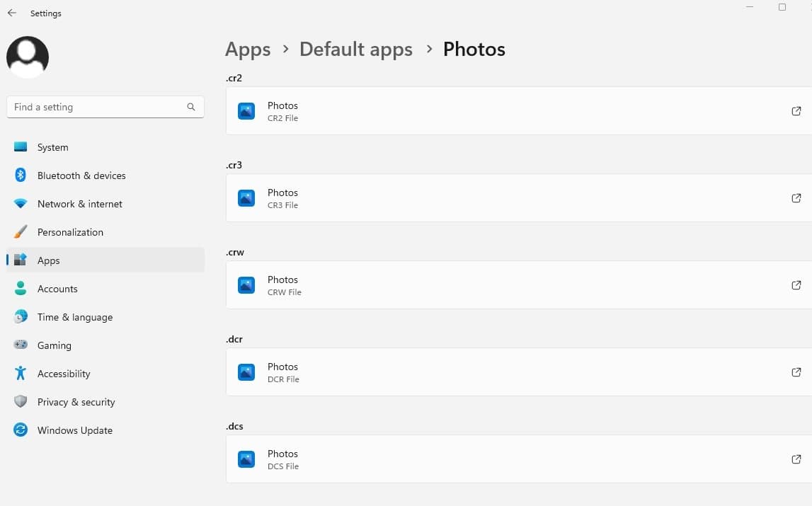
Task: Go to Network & internet settings
Action: 80,204
